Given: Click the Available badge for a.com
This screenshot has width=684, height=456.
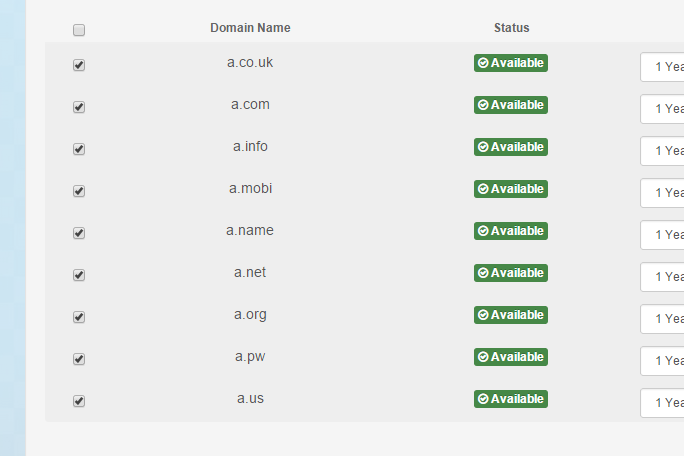Looking at the screenshot, I should (511, 105).
